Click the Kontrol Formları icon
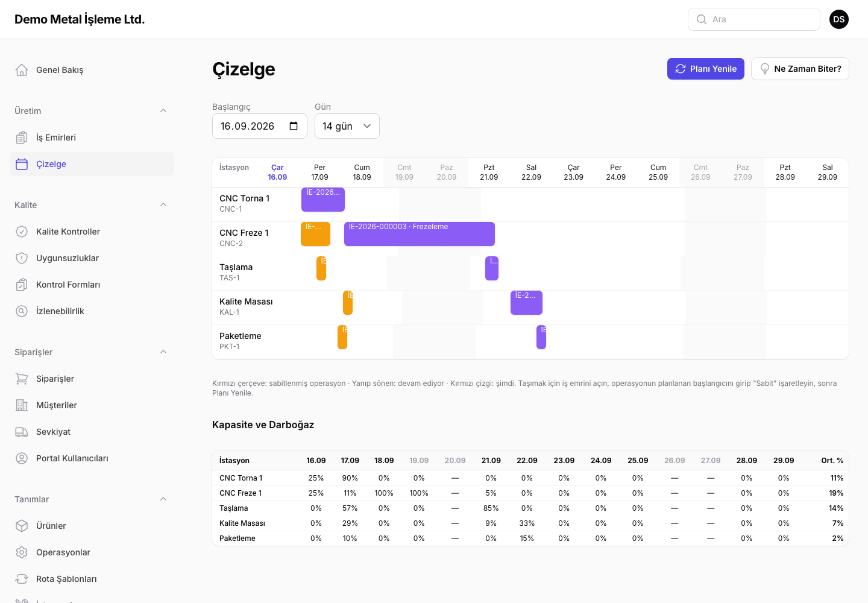868x603 pixels. pyautogui.click(x=22, y=285)
